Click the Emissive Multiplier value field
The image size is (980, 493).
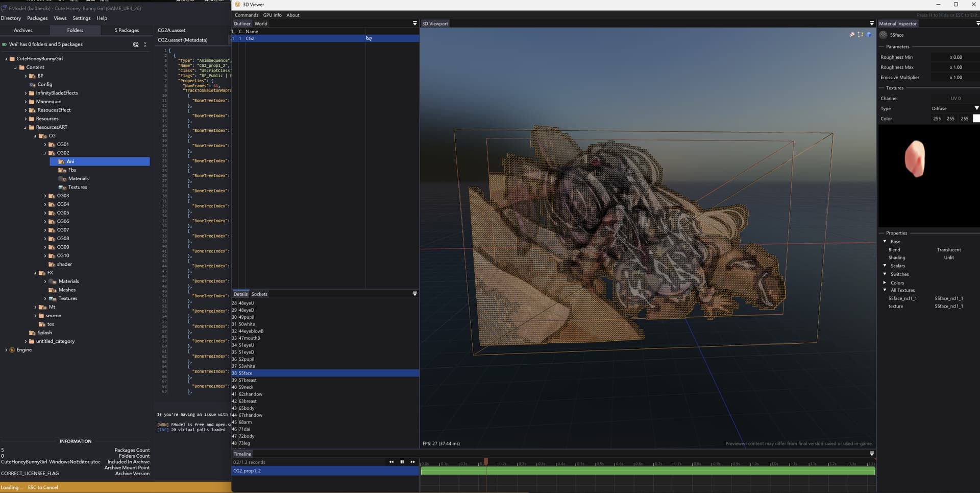click(x=954, y=78)
